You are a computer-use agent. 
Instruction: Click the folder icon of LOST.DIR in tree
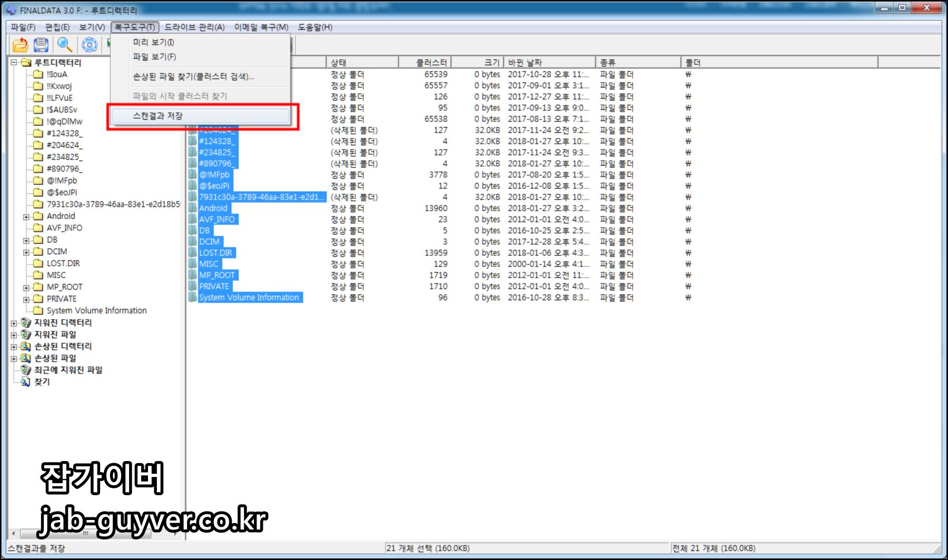click(38, 263)
